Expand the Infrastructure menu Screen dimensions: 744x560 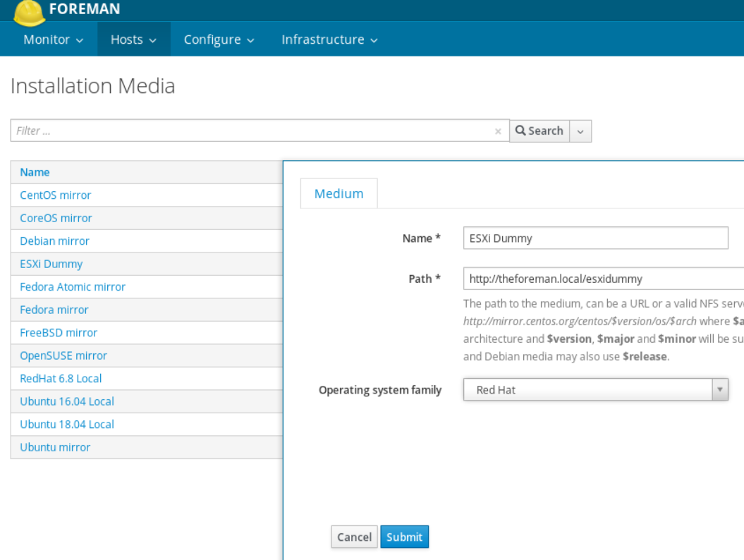tap(329, 39)
